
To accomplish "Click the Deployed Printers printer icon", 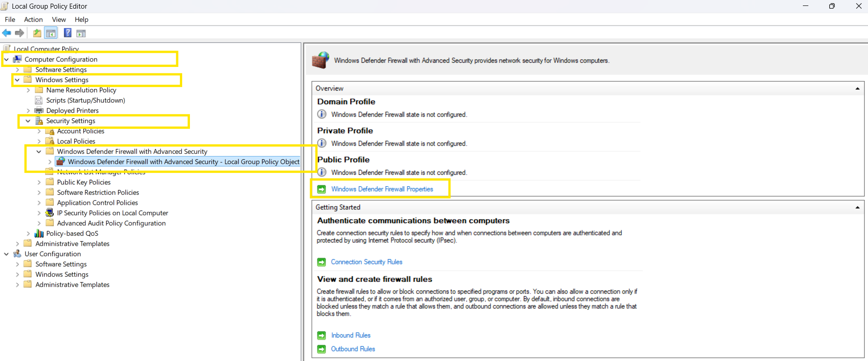I will click(39, 111).
